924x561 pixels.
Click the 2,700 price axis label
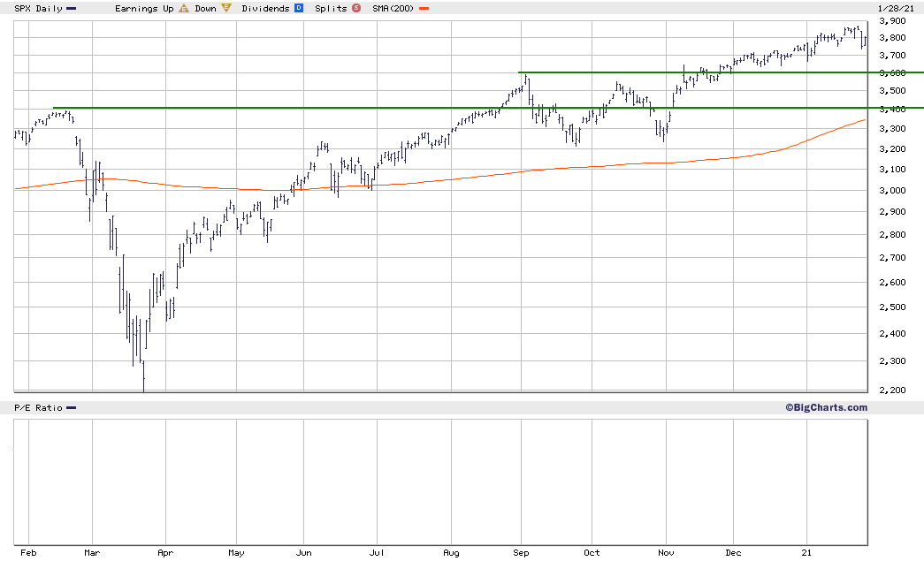point(892,258)
